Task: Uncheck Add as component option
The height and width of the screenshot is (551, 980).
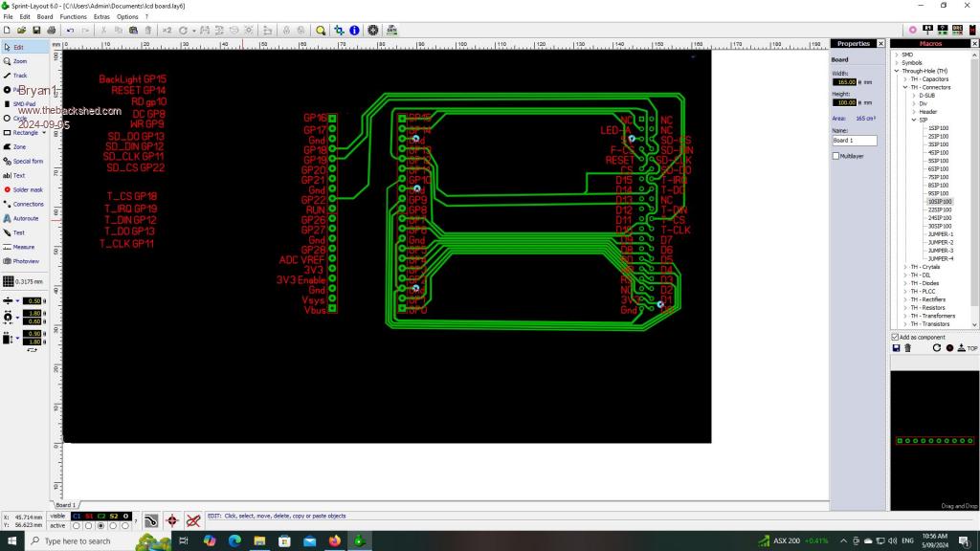Action: click(x=895, y=337)
